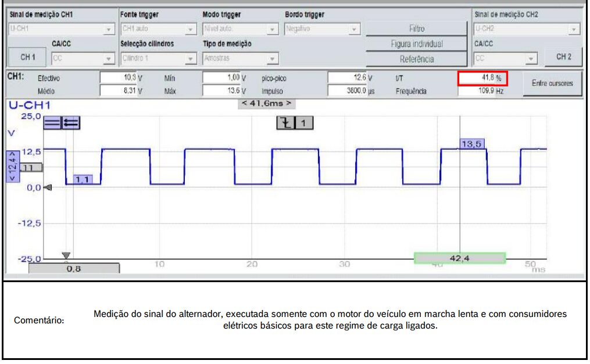Click the left-arrows cursor icon on the scope
This screenshot has height=364, width=590.
71,122
